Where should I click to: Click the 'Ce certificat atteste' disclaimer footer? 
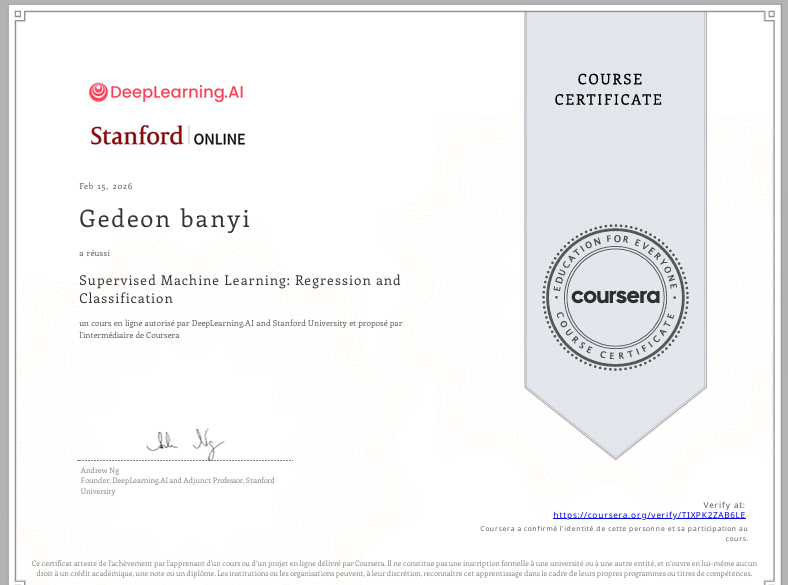[x=394, y=568]
